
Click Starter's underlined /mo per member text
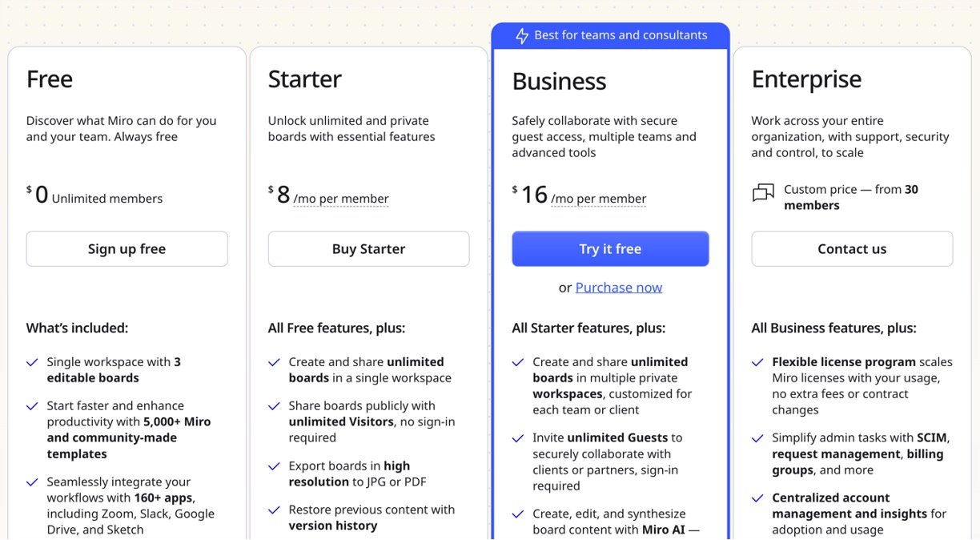pos(341,199)
